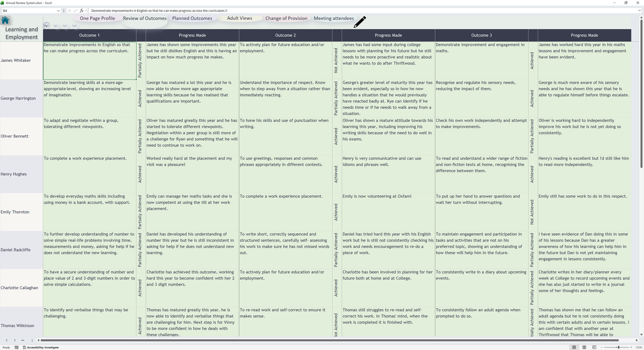
Task: Go to page Pg3
Action: tap(65, 26)
